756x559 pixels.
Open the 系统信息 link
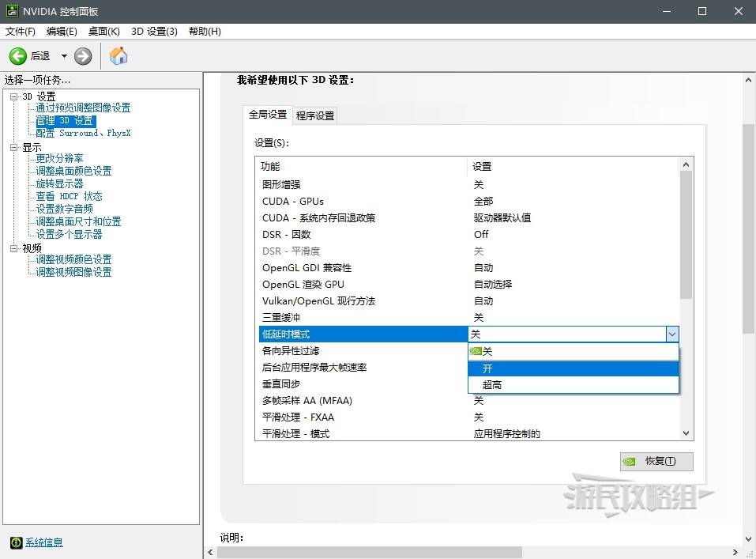click(44, 542)
